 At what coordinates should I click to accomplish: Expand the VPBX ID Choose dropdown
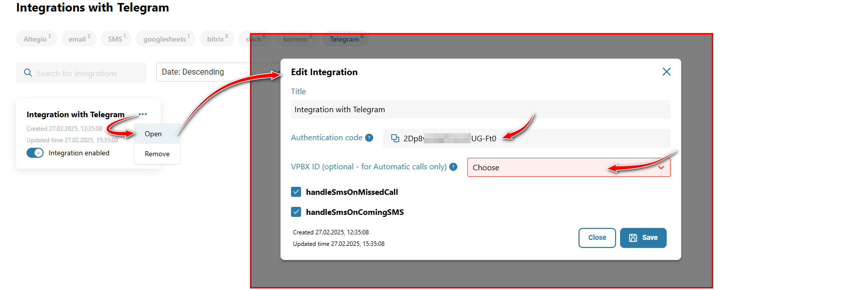pos(568,167)
